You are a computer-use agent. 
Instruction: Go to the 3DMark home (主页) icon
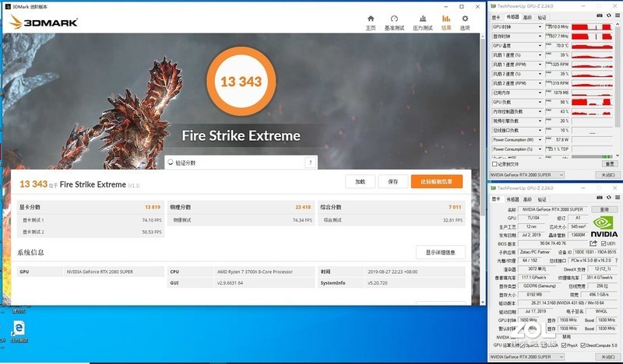click(x=371, y=22)
